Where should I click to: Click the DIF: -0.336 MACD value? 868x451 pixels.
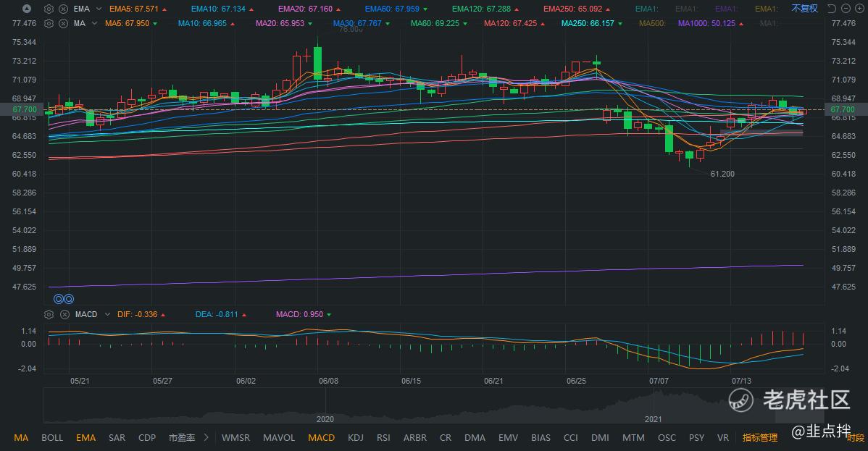pyautogui.click(x=137, y=314)
